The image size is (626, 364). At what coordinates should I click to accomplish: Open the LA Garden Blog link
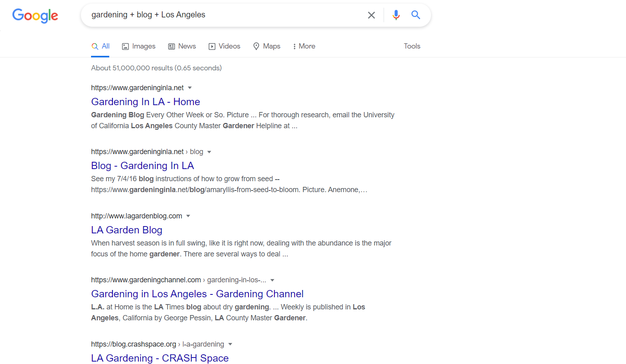pos(127,230)
